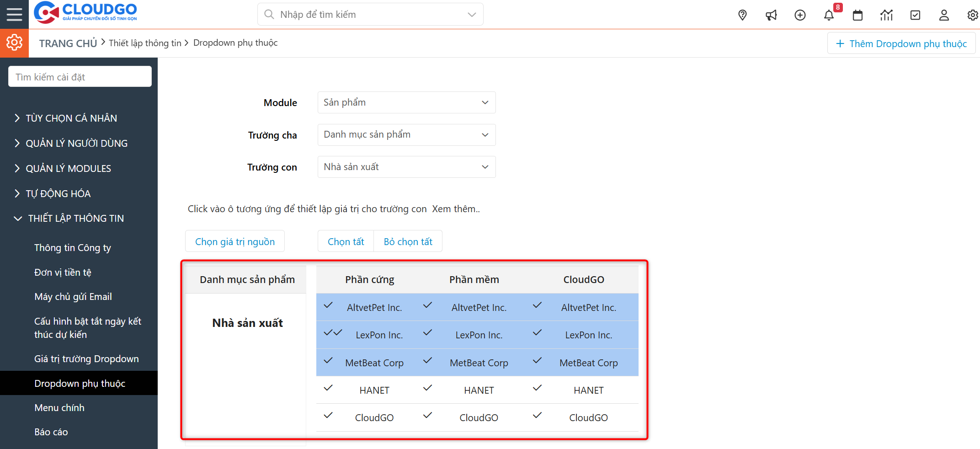Click the quick-create plus icon
Viewport: 980px width, 449px height.
pyautogui.click(x=800, y=15)
